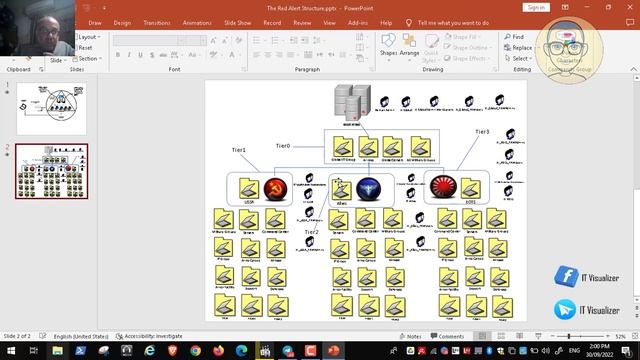Open Quick Styles gallery
This screenshot has height=360, width=640.
[431, 48]
